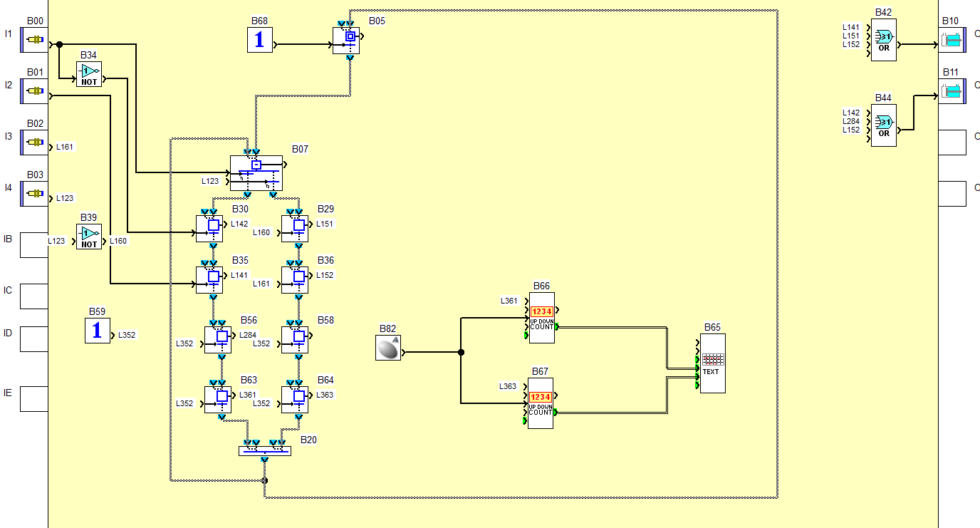
Task: Select the B44 OR gate block
Action: click(884, 125)
